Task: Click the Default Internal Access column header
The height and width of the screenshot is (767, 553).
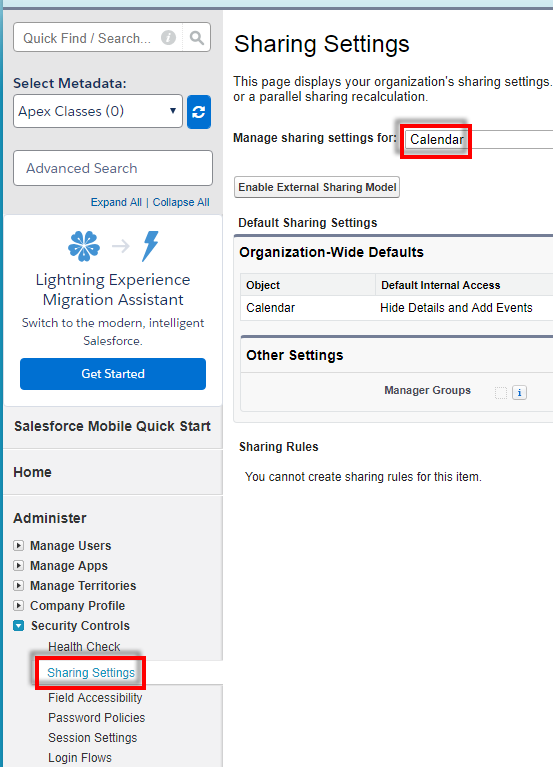Action: pyautogui.click(x=441, y=285)
